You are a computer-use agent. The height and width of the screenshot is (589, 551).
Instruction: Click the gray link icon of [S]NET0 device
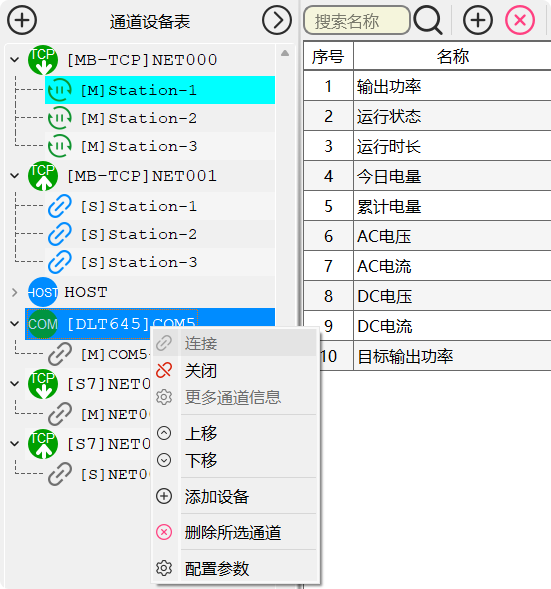tap(60, 474)
